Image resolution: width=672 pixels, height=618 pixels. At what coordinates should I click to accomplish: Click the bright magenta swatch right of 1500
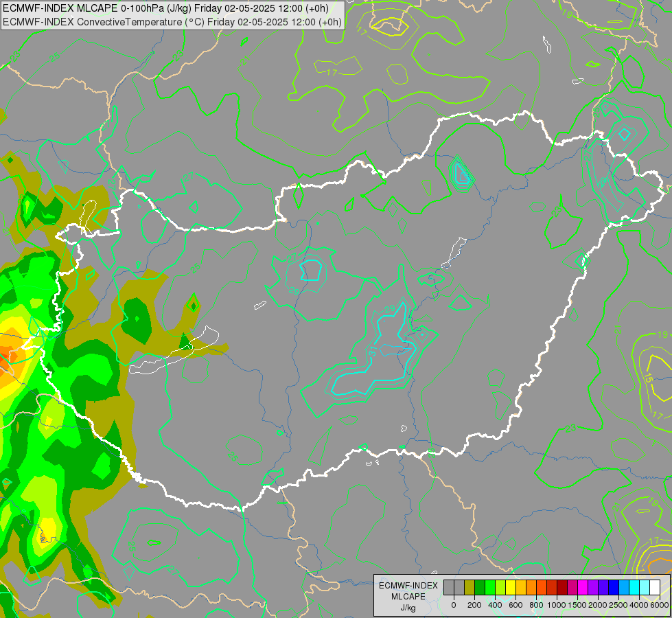pyautogui.click(x=583, y=588)
